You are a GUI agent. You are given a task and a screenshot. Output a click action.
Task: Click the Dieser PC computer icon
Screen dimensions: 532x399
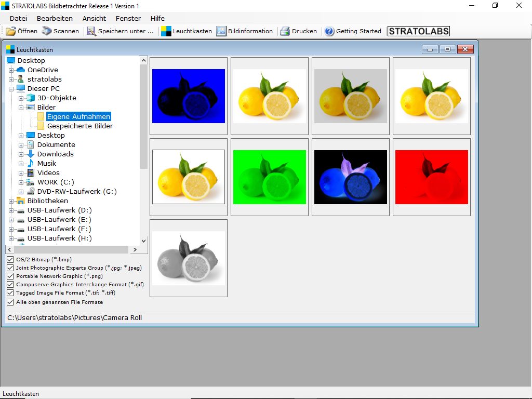pos(21,88)
